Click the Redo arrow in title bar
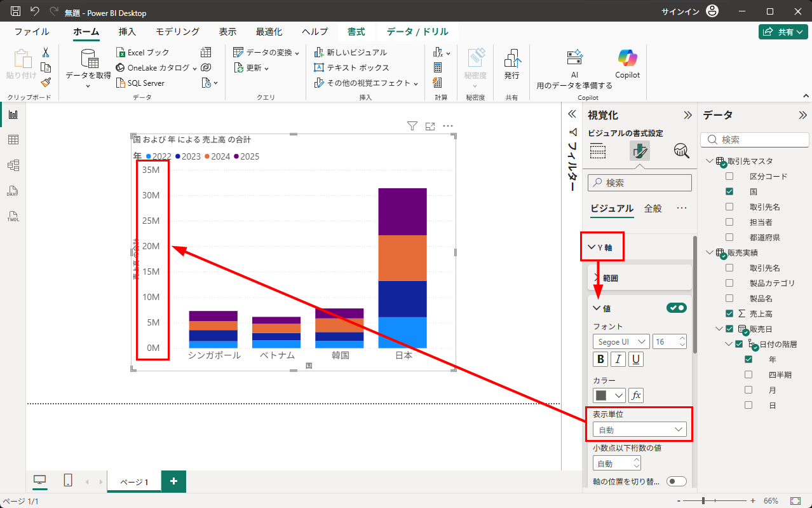 coord(53,11)
